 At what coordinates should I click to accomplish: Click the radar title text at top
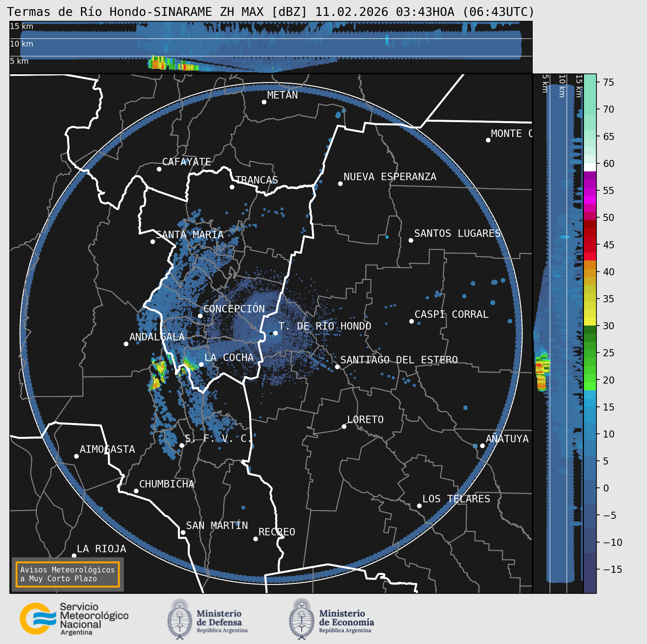[x=271, y=12]
